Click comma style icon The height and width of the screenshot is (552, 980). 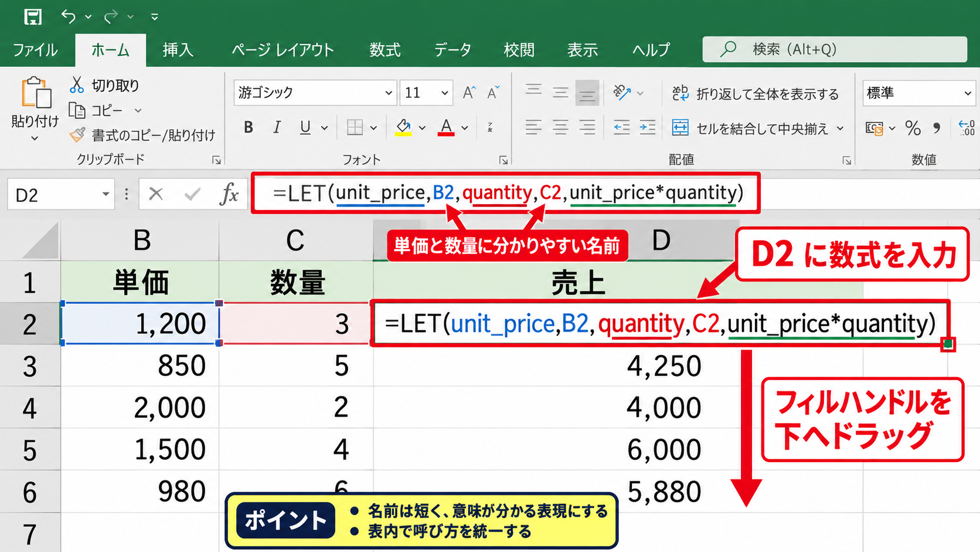click(937, 127)
